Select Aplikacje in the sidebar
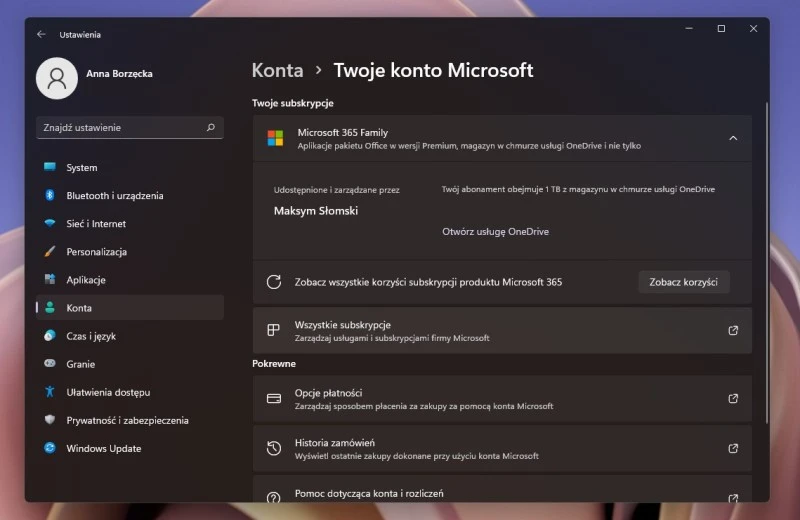The width and height of the screenshot is (800, 520). pos(130,280)
